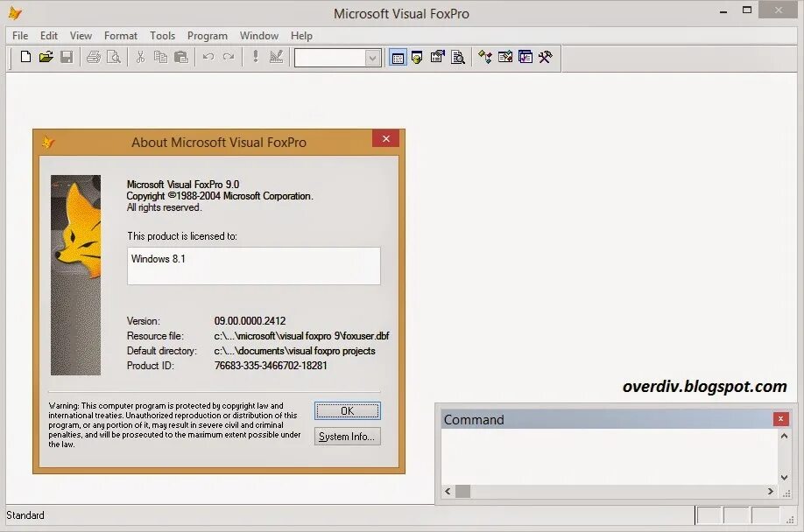Screen dimensions: 804x532
Task: Click the version number 09.00.0000.2412
Action: [x=250, y=321]
